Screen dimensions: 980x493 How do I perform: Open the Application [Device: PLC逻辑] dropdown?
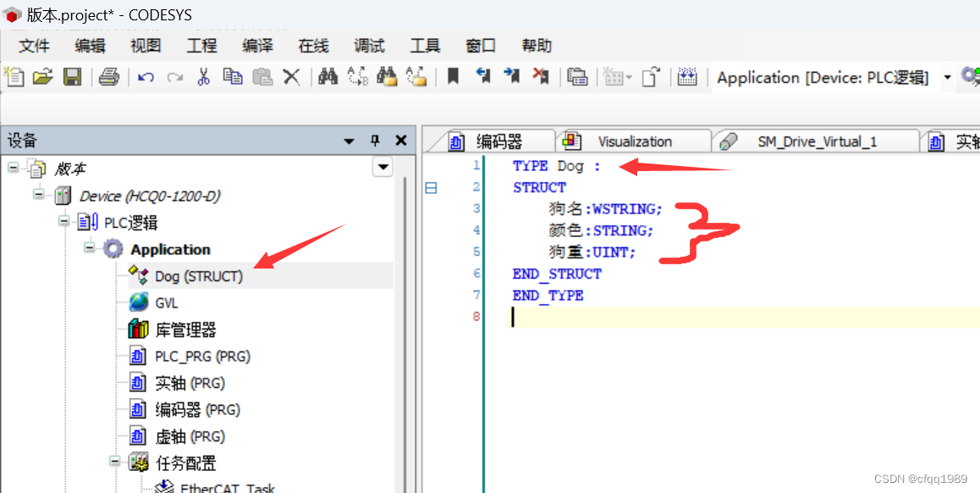pyautogui.click(x=947, y=77)
